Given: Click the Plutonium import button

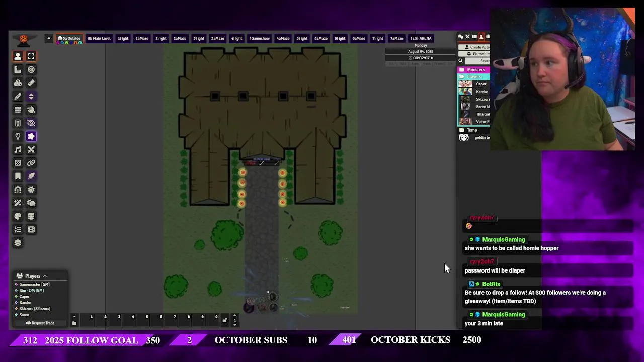Looking at the screenshot, I should tap(475, 54).
